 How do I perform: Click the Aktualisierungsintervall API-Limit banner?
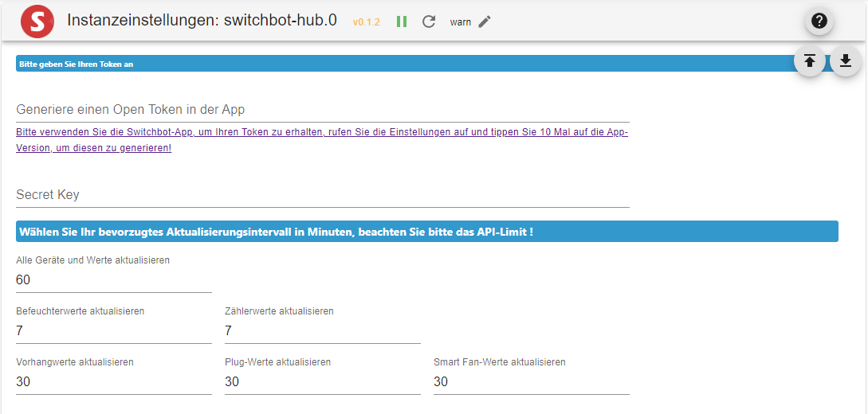pos(426,232)
